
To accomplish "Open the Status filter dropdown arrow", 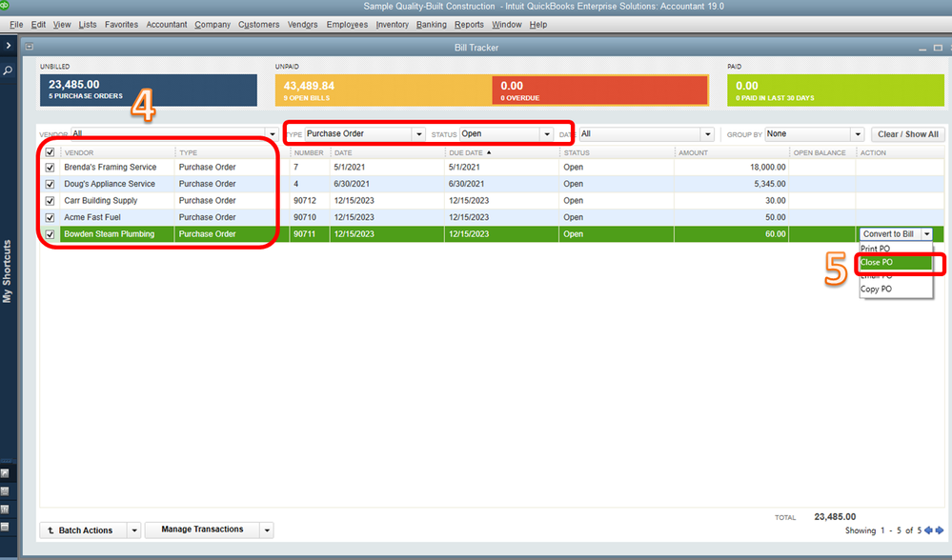I will (546, 134).
